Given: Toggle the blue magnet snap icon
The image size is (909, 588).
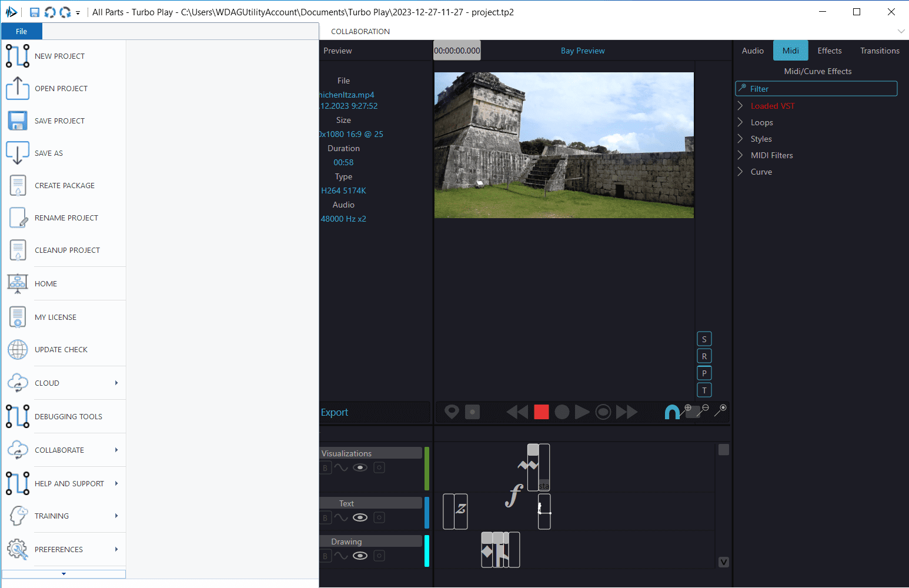Looking at the screenshot, I should (671, 412).
